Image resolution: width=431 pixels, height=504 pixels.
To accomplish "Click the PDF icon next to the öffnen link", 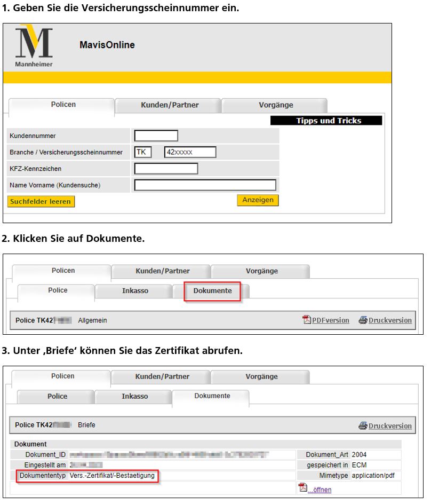I will click(303, 488).
